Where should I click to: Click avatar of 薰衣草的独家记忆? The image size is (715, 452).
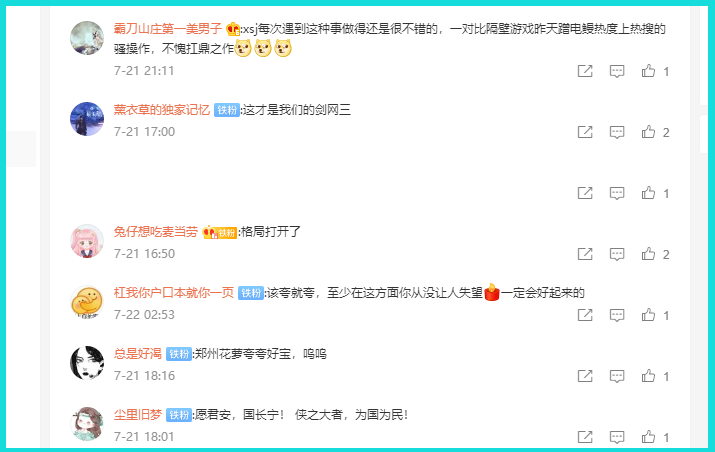click(87, 119)
